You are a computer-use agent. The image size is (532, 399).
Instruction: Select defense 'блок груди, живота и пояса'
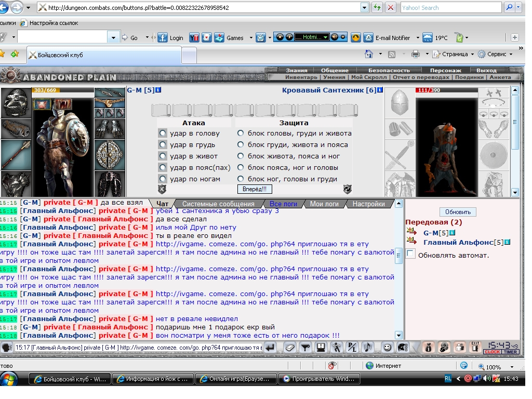coord(241,145)
